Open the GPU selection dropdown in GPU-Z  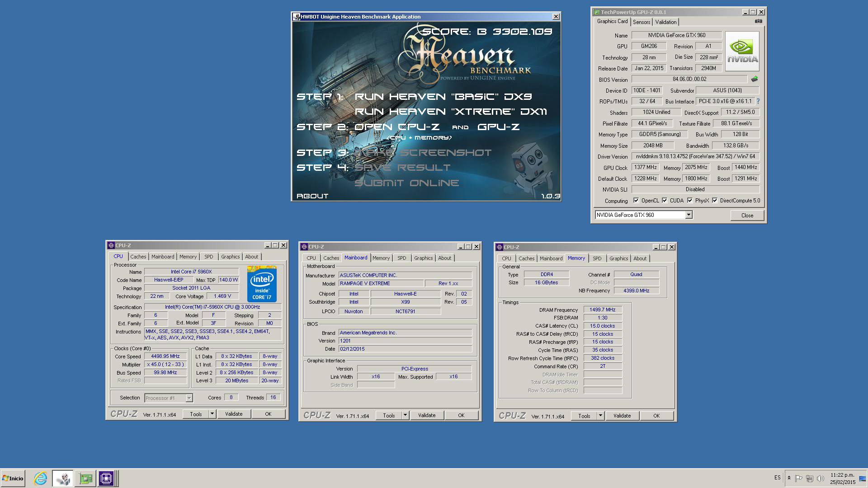click(689, 215)
